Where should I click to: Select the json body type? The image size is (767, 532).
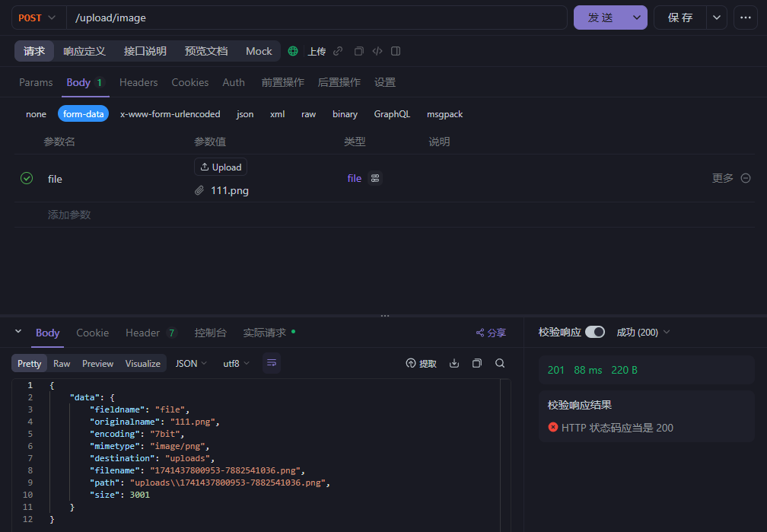(245, 114)
